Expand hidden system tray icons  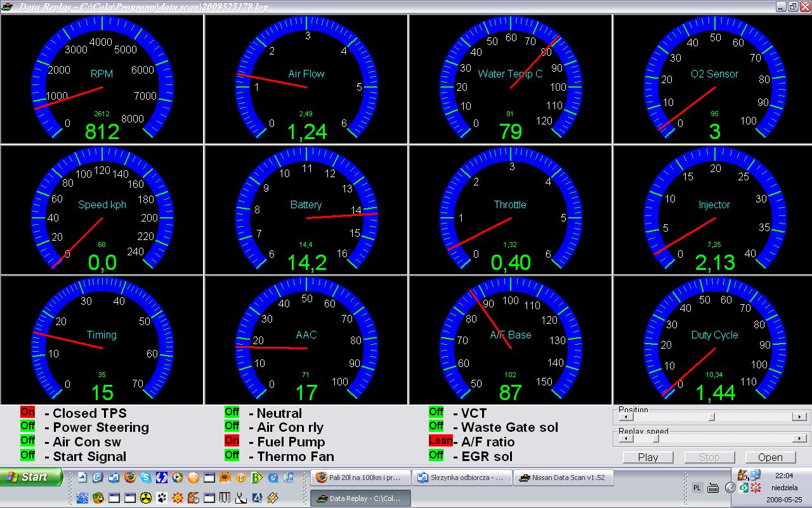click(730, 488)
